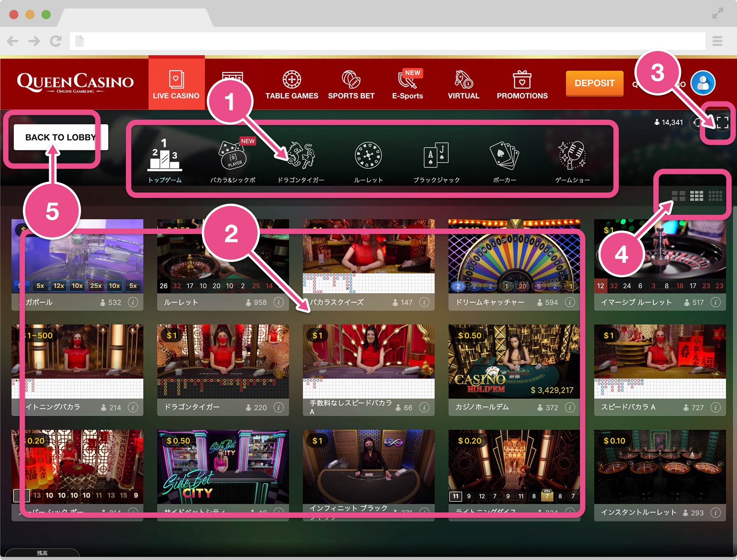Screen dimensions: 737x560
Task: Show info for ドリームキャッチャー game
Action: point(570,302)
